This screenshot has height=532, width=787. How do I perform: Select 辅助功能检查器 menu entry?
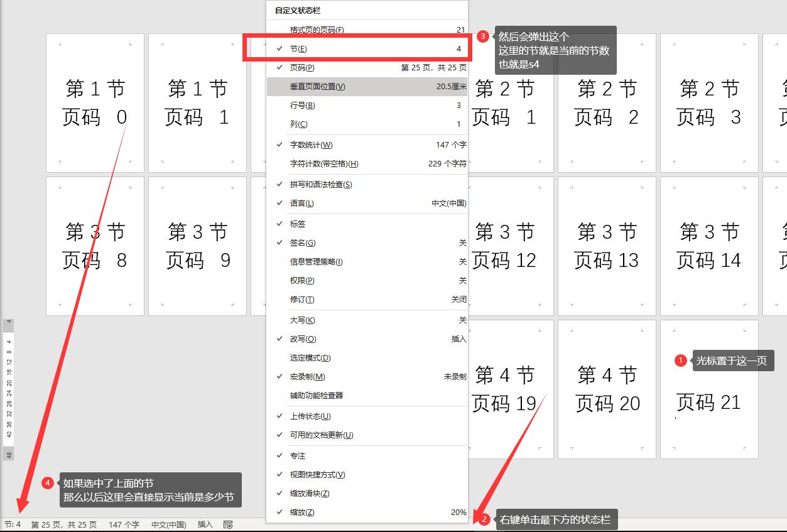(x=366, y=396)
